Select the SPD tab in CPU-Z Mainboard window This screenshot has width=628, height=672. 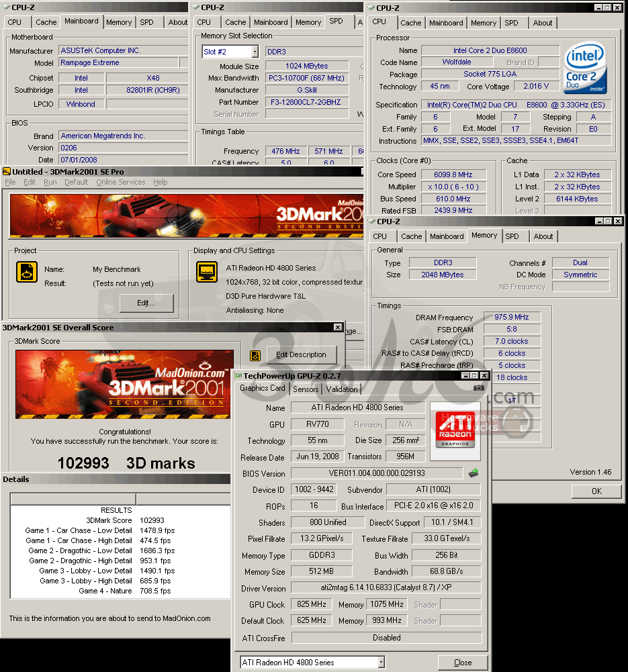coord(146,22)
